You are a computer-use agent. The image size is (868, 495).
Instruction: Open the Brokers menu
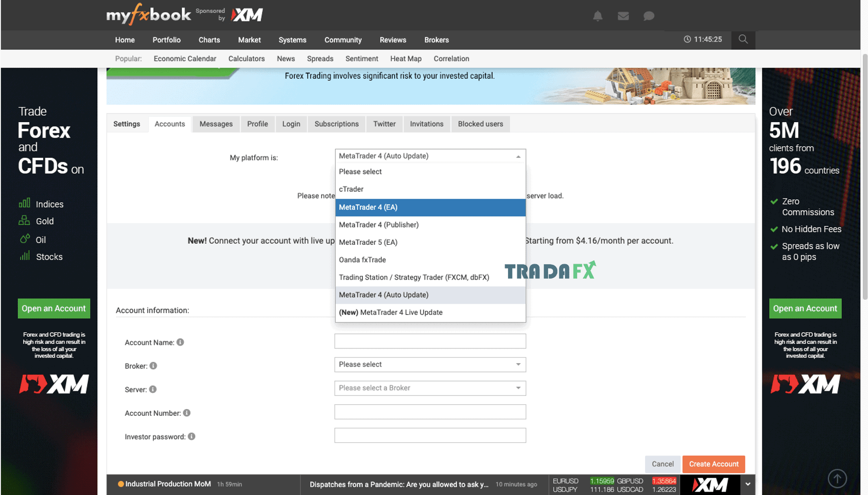point(436,40)
